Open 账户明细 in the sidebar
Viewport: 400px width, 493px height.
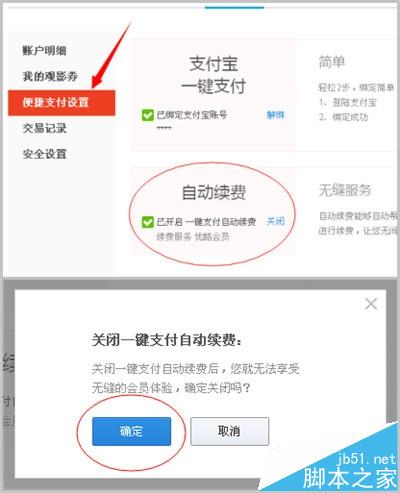pos(44,51)
